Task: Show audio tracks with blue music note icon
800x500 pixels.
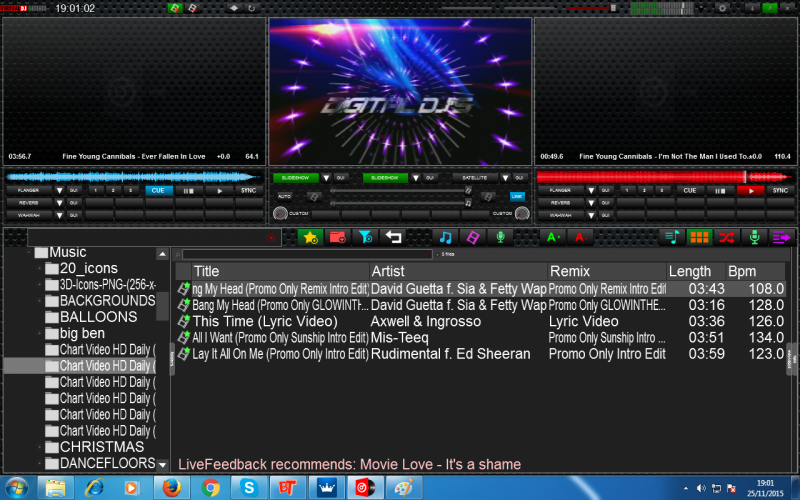Action: click(x=445, y=237)
